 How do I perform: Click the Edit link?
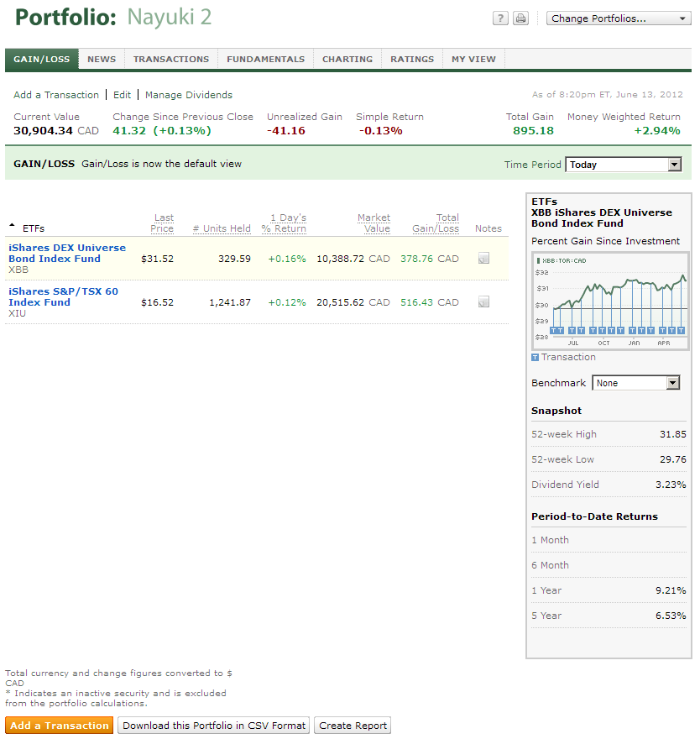tap(122, 95)
